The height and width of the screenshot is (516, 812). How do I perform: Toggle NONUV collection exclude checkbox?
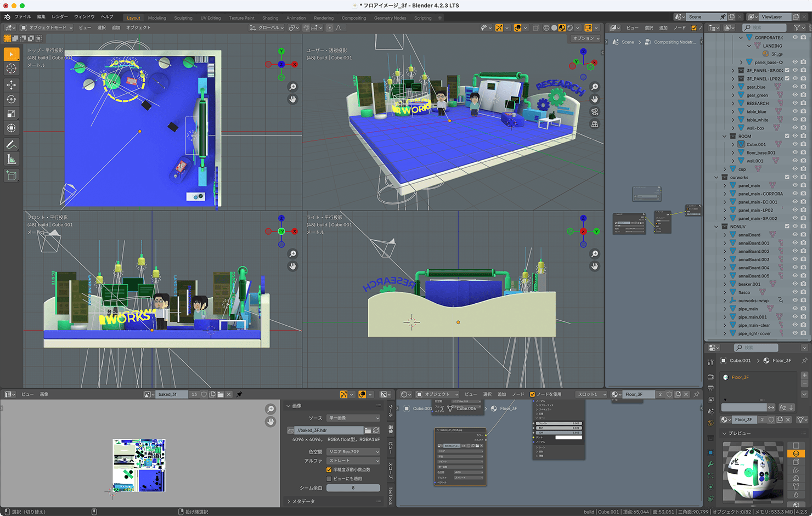(x=787, y=226)
